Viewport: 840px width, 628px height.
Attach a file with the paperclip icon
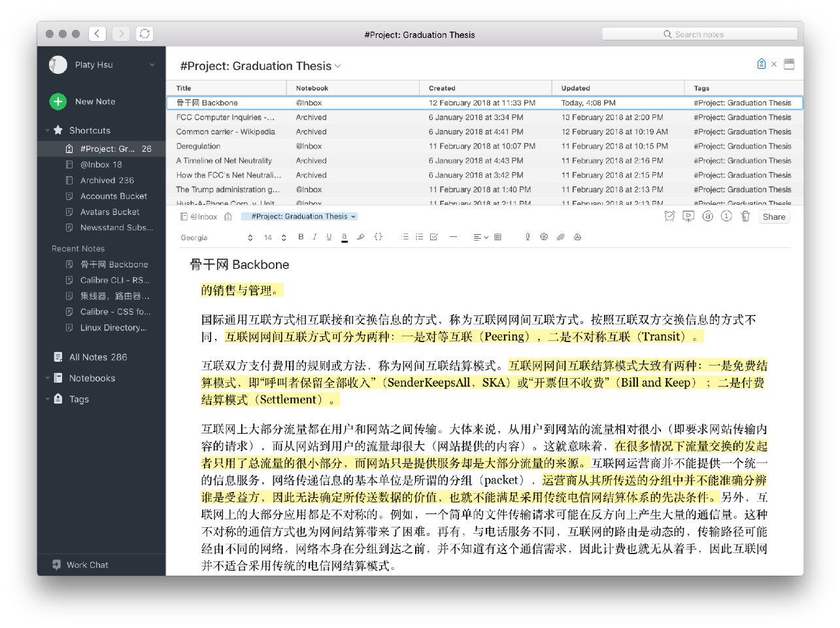[x=560, y=237]
